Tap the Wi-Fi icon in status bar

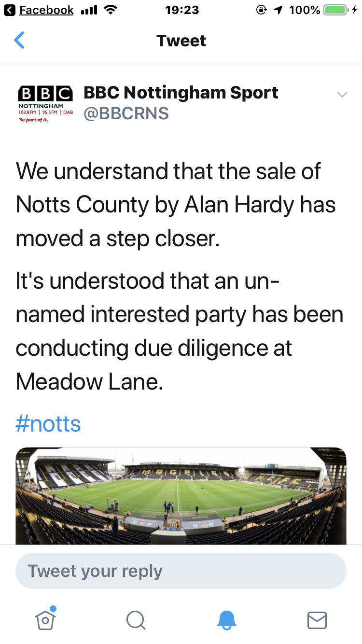[x=111, y=10]
